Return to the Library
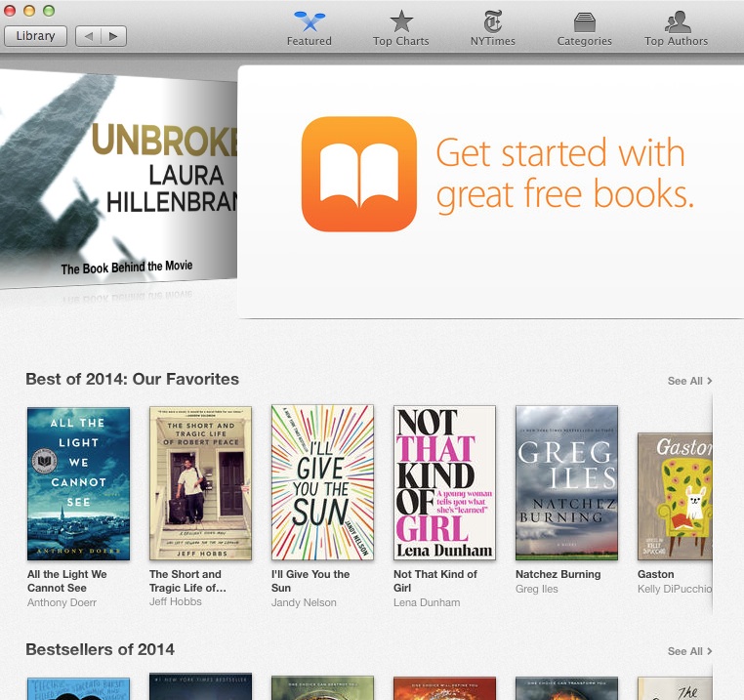The height and width of the screenshot is (700, 744). pos(35,36)
